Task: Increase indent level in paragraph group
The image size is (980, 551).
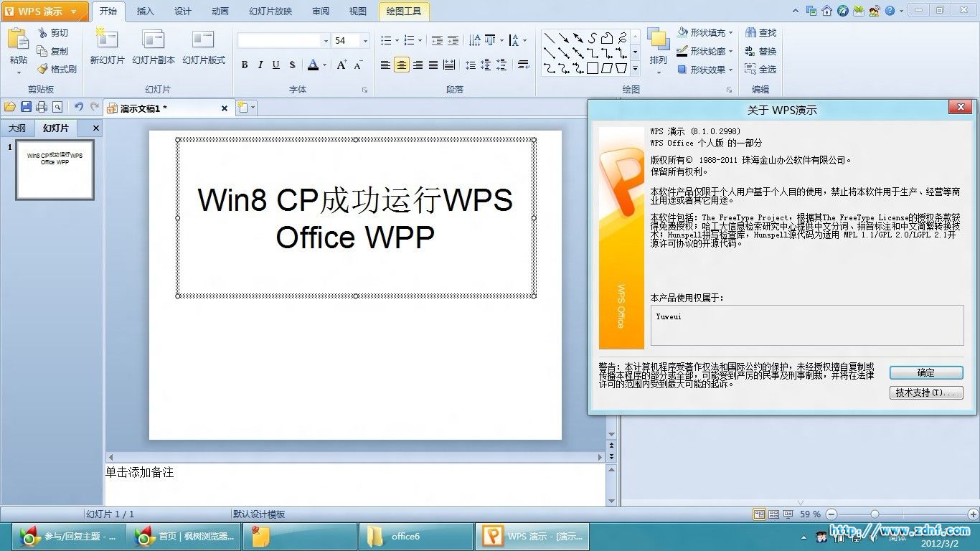Action: pyautogui.click(x=453, y=41)
